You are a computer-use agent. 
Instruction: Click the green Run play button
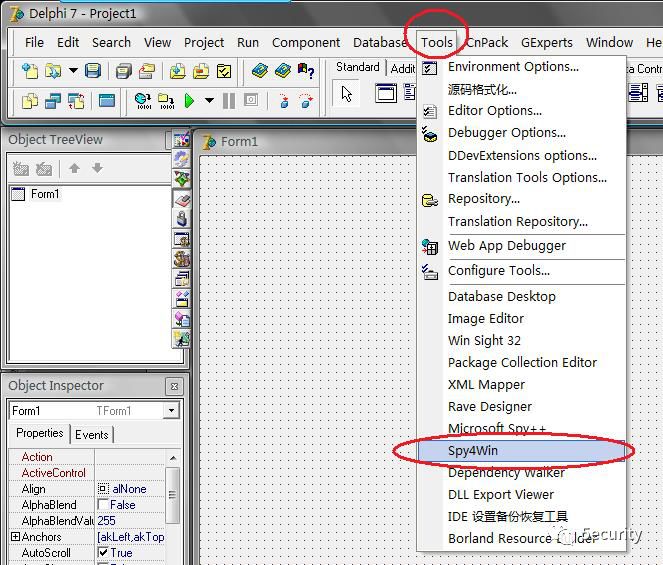pyautogui.click(x=189, y=101)
